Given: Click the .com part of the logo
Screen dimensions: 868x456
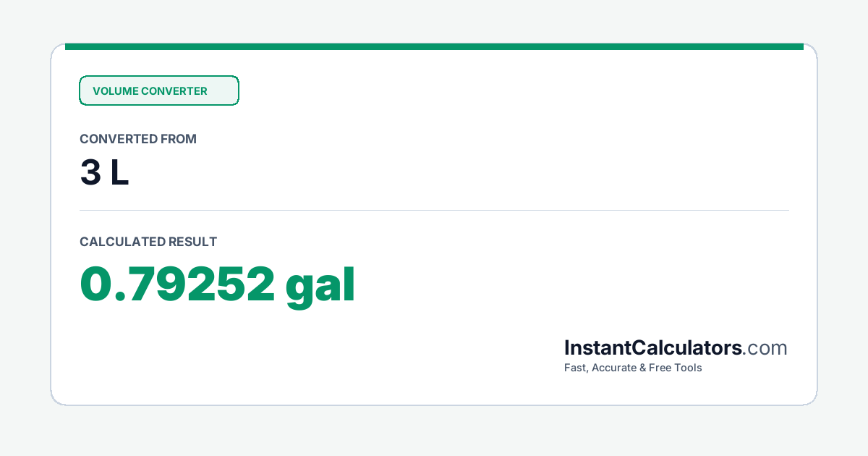Looking at the screenshot, I should point(765,348).
